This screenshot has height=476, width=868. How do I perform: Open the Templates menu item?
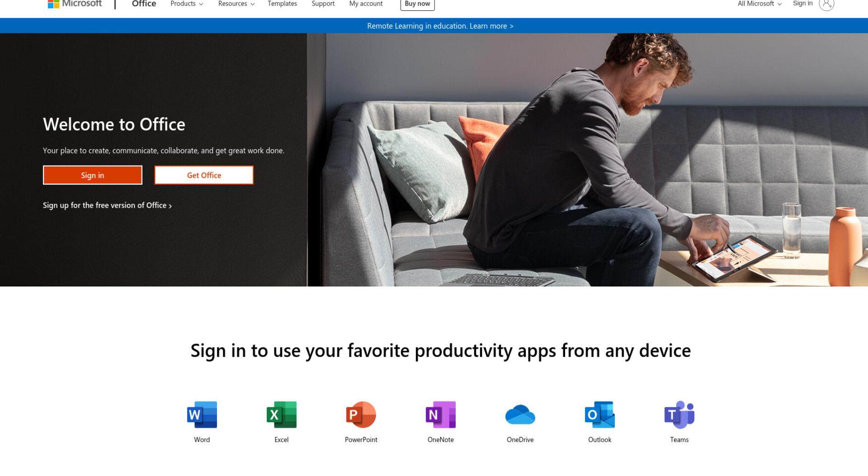pos(282,4)
